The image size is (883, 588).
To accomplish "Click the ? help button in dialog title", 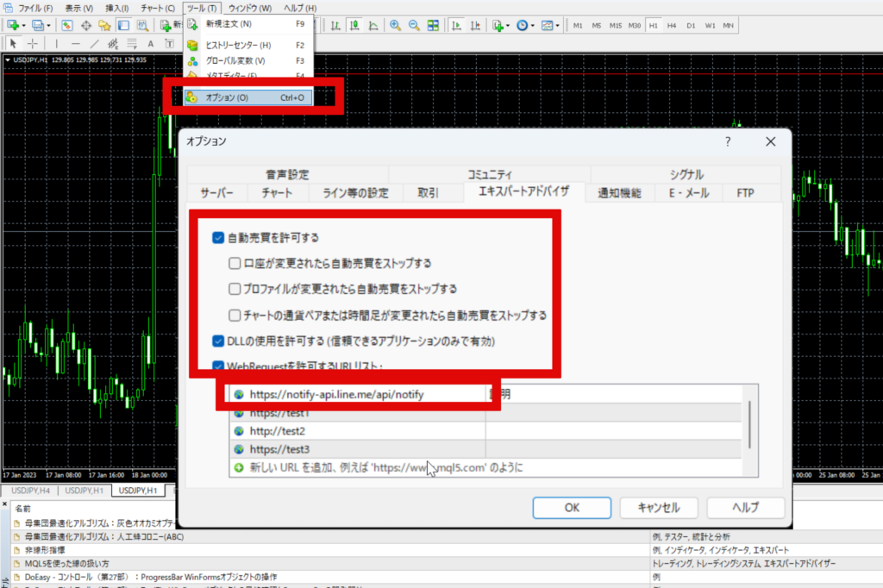I will (x=728, y=141).
